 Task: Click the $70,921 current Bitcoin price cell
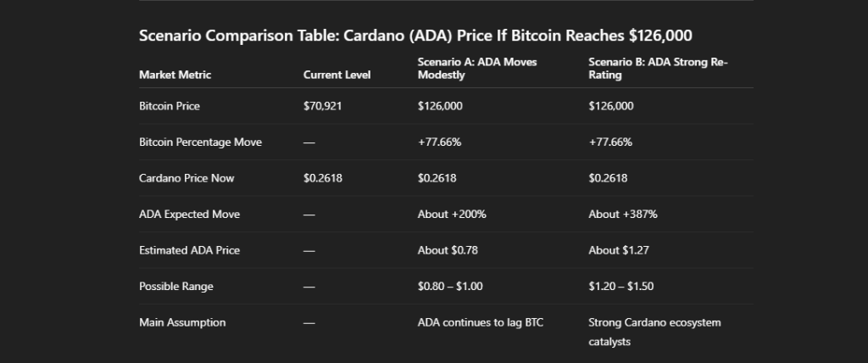click(x=323, y=106)
